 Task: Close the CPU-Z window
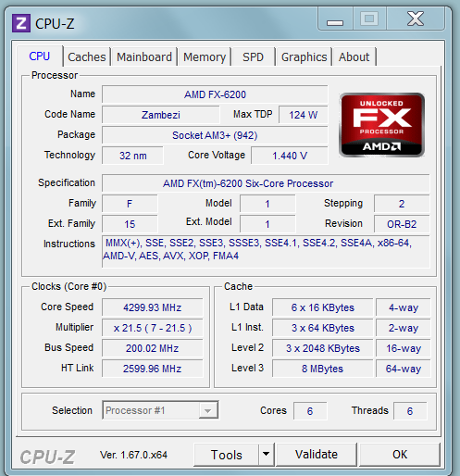pyautogui.click(x=416, y=19)
